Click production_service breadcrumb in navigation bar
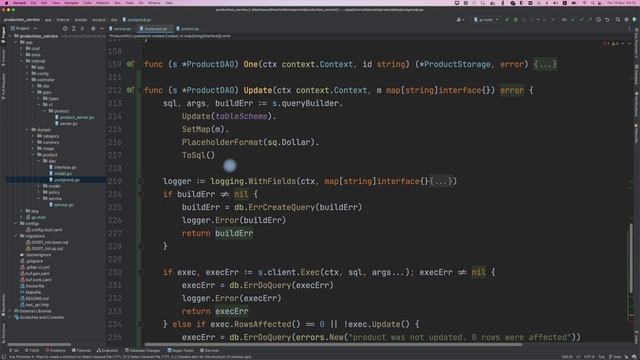The image size is (640, 360). coord(22,20)
